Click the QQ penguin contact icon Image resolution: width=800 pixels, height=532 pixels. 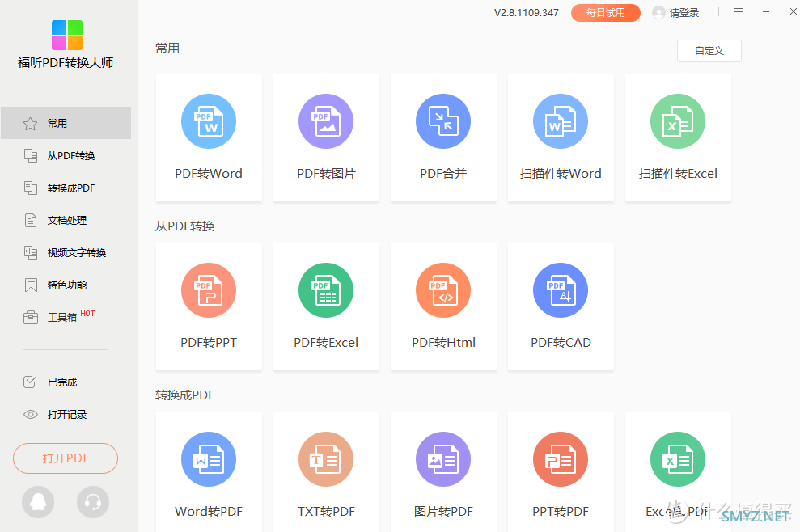click(x=38, y=502)
